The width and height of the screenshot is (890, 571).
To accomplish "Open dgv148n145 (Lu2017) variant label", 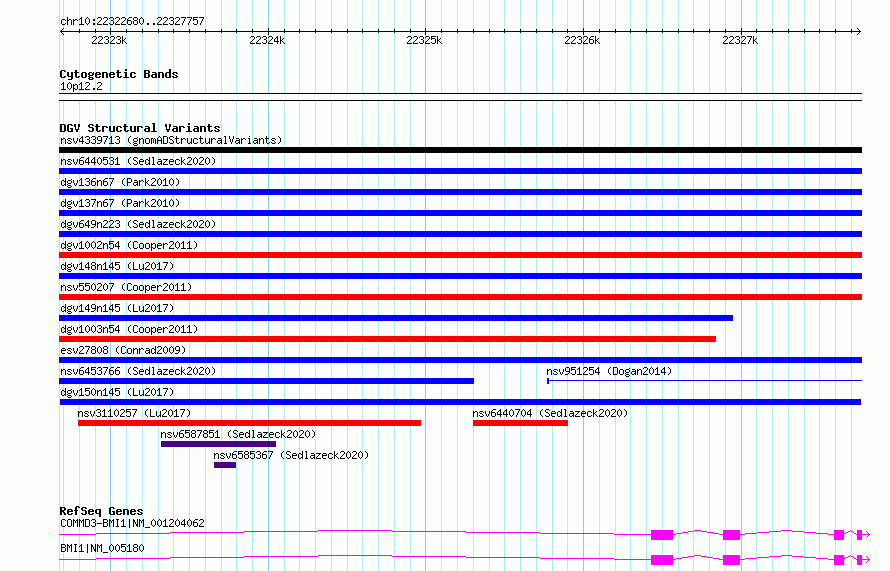I will (x=117, y=266).
